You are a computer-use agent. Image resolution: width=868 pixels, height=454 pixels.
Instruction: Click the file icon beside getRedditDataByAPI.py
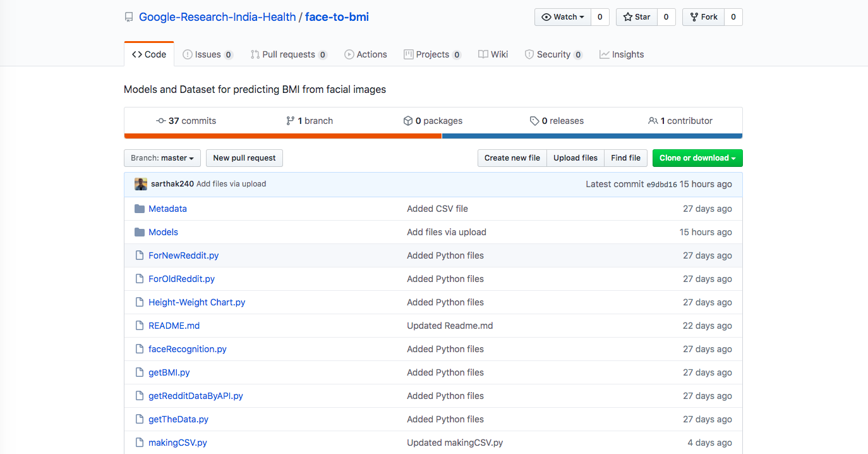tap(140, 396)
